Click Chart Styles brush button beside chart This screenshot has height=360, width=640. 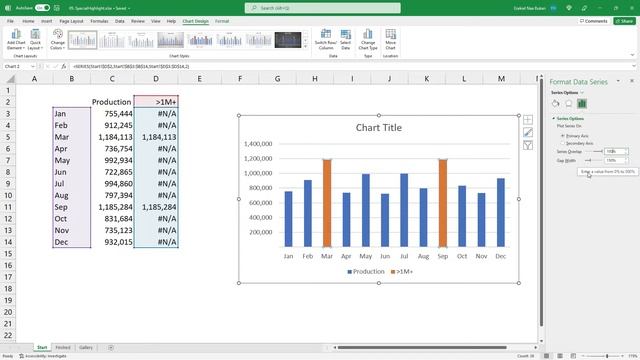[x=528, y=132]
